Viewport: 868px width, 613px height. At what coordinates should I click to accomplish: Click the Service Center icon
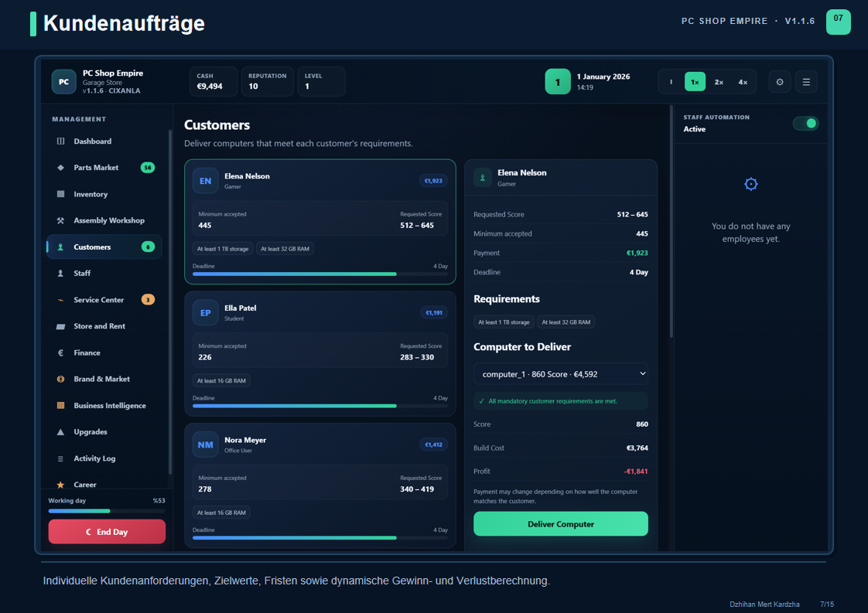point(61,300)
